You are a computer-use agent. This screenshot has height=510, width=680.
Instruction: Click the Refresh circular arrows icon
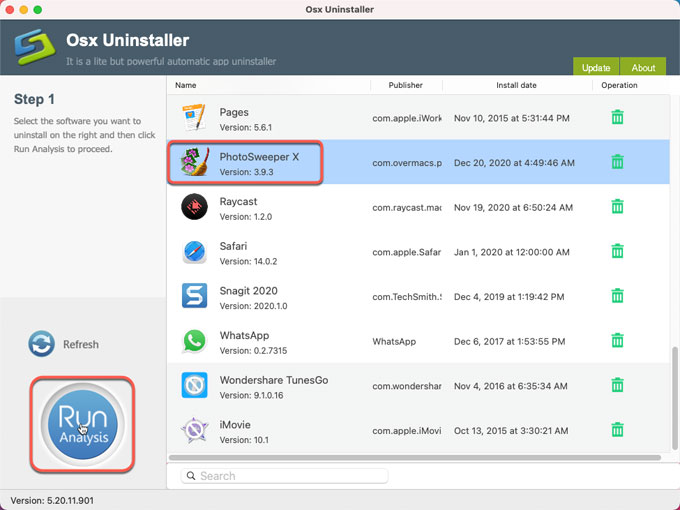[41, 344]
